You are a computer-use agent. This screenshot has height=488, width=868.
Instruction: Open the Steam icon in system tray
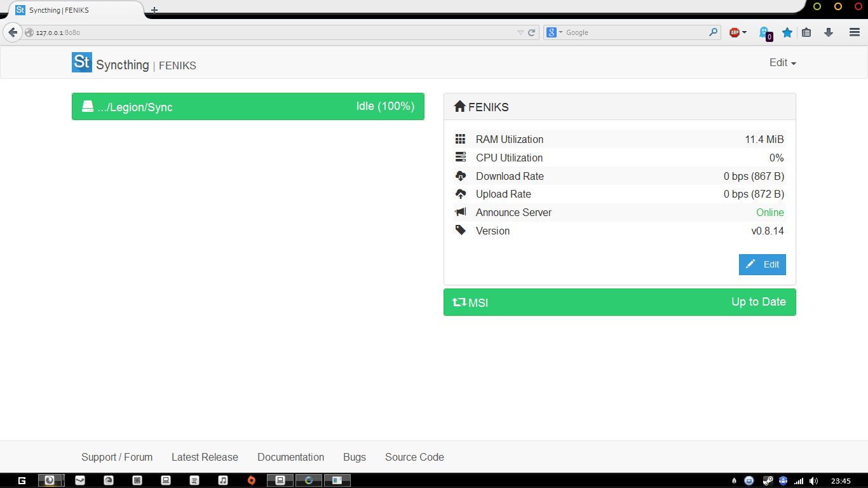[x=767, y=480]
